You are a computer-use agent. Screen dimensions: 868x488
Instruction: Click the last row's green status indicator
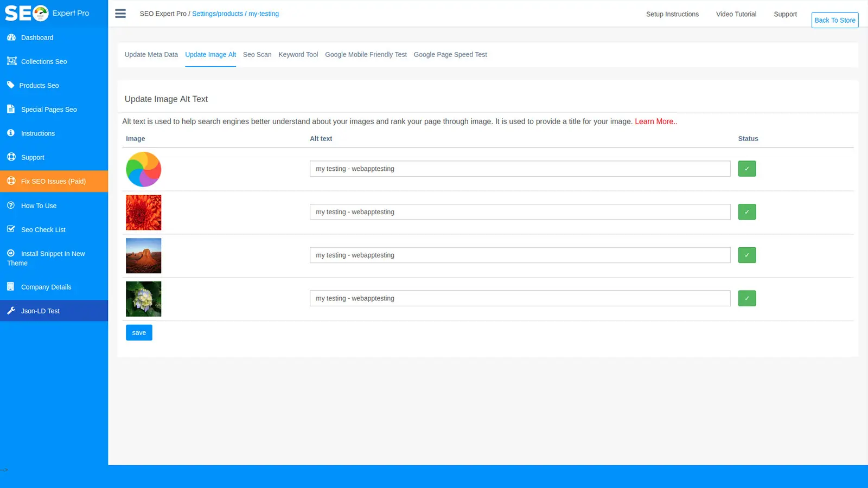pyautogui.click(x=746, y=298)
